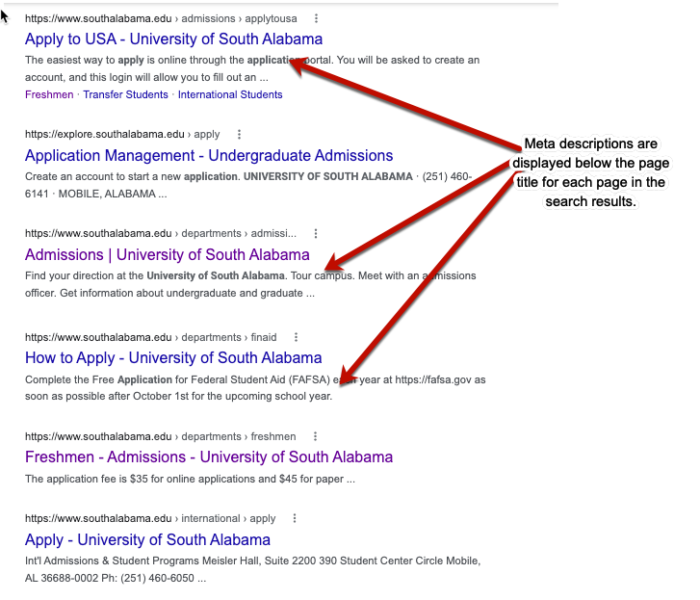This screenshot has width=700, height=600.
Task: Open the Apply to USA result title
Action: click(x=173, y=39)
